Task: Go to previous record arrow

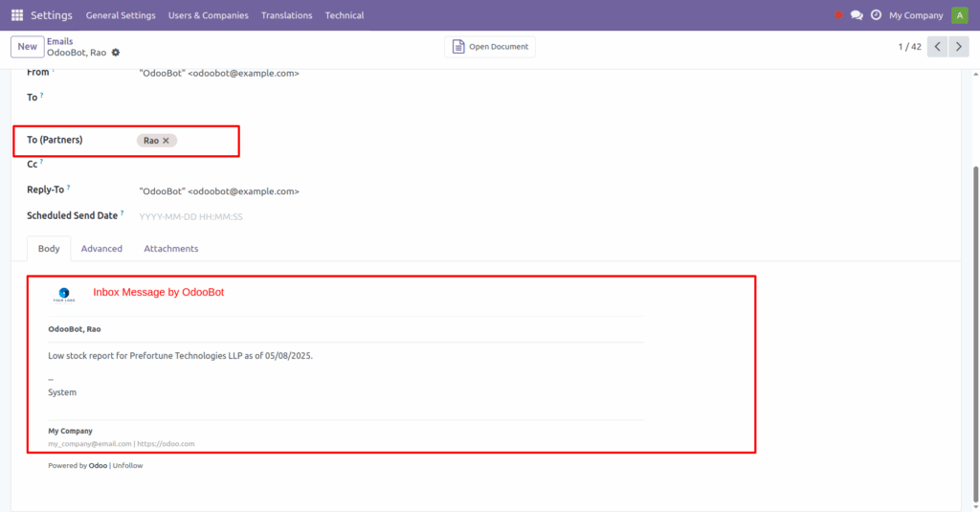Action: pyautogui.click(x=938, y=47)
